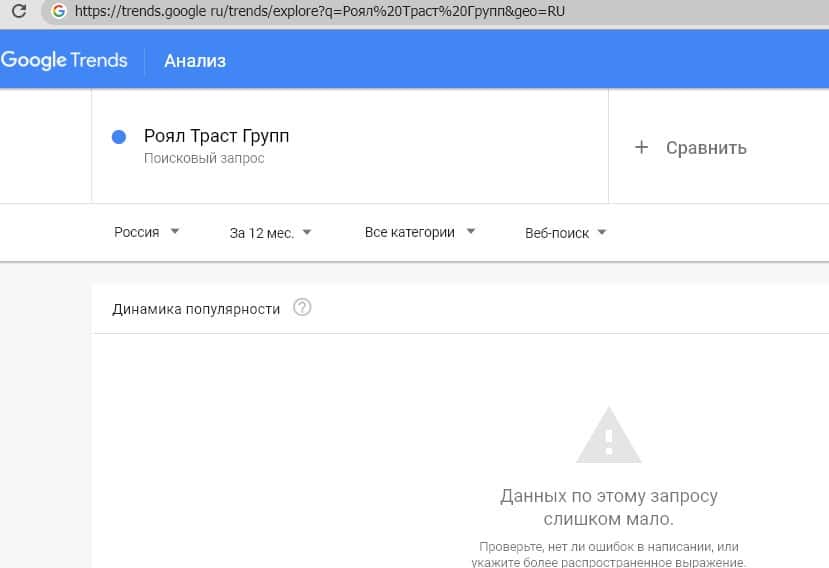Image resolution: width=829 pixels, height=568 pixels.
Task: Click the dropdown arrow next to Россия
Action: tap(175, 232)
